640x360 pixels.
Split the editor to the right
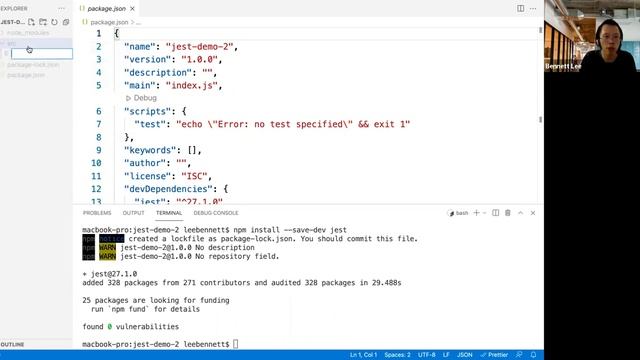(x=520, y=8)
